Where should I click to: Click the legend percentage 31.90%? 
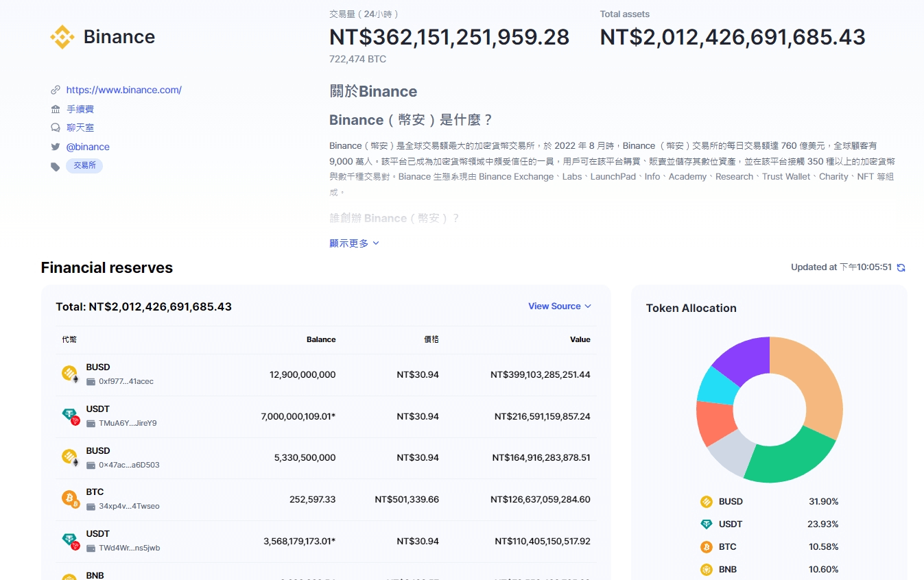[x=823, y=501]
